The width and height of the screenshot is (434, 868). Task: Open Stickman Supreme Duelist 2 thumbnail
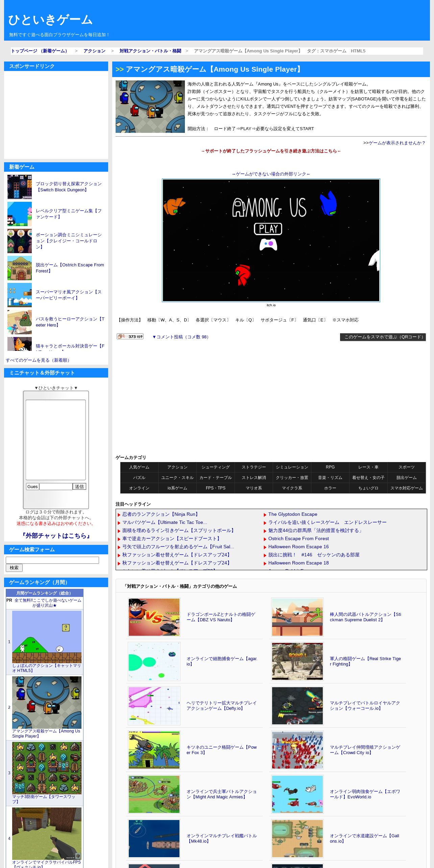tap(297, 617)
